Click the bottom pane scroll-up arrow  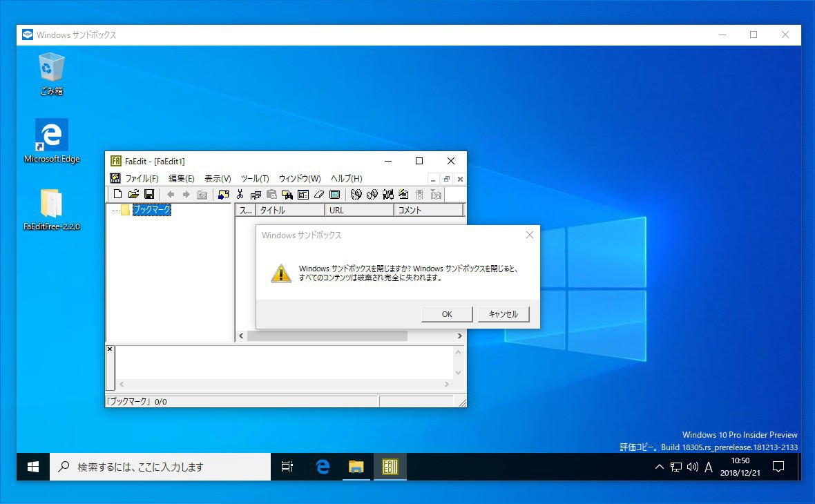coord(458,352)
